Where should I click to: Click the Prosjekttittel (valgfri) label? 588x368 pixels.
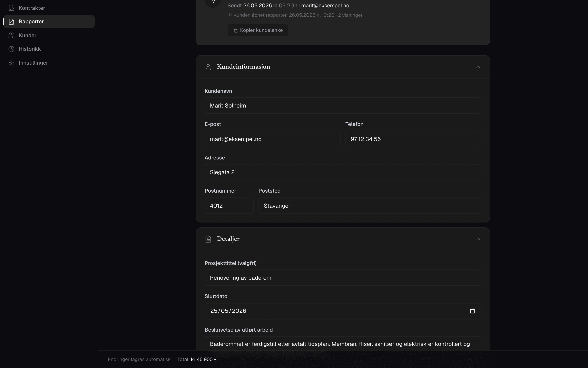click(231, 263)
